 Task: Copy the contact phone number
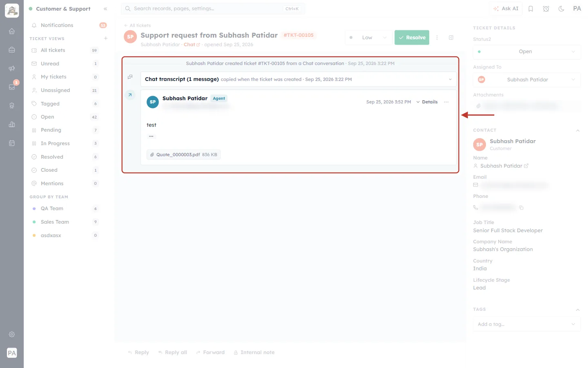coord(521,208)
